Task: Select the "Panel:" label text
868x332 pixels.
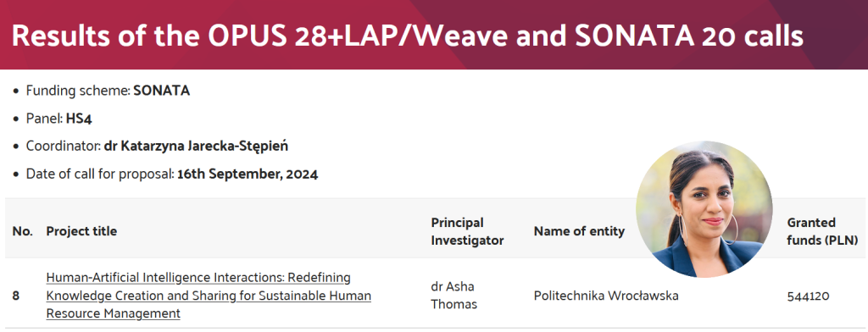Action: [44, 119]
